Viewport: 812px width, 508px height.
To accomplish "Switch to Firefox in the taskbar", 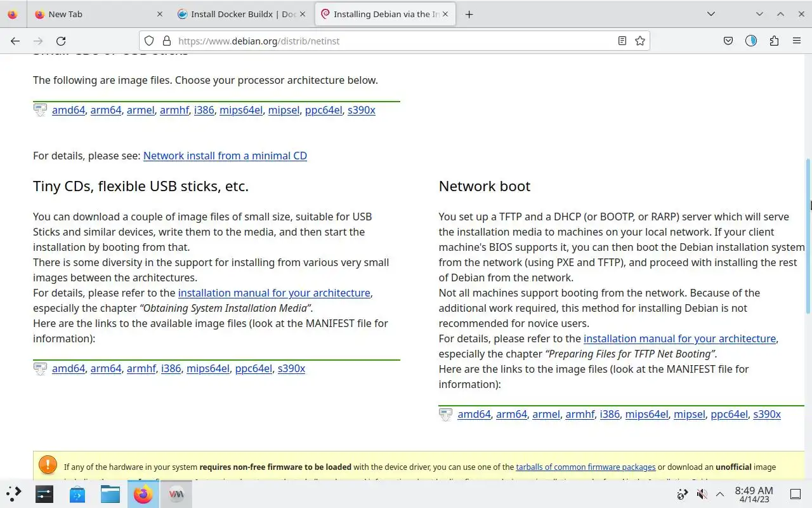I will [143, 493].
